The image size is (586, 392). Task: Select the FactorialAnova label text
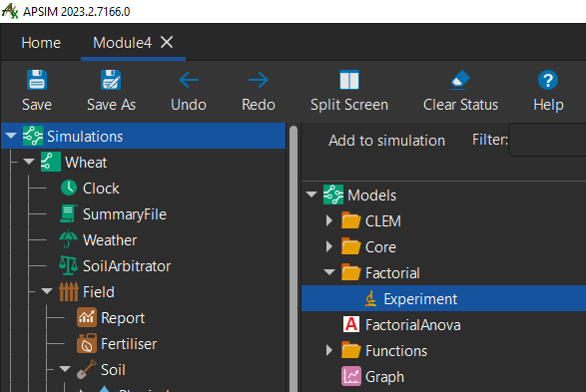pos(413,325)
